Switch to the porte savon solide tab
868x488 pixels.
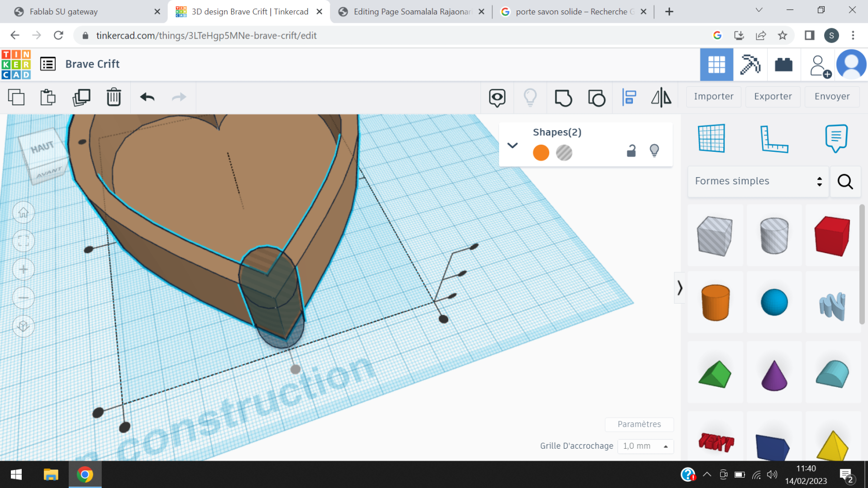click(x=574, y=11)
